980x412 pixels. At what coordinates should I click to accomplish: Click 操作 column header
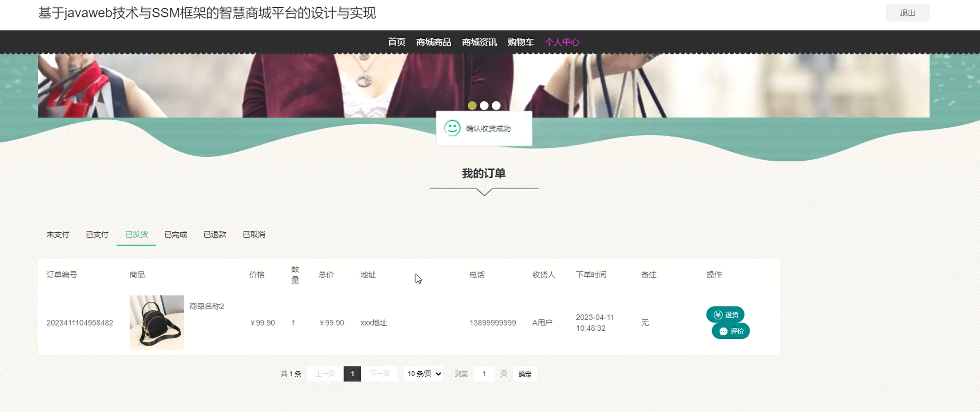click(714, 275)
